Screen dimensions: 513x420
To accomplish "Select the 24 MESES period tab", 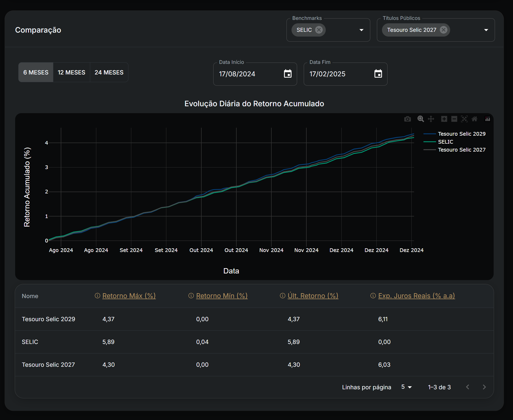I will [109, 72].
